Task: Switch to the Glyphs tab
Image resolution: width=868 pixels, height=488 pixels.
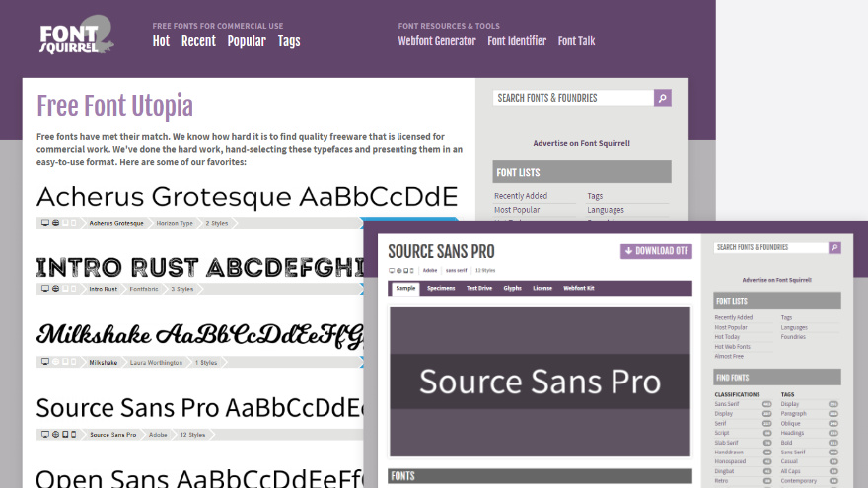Action: pyautogui.click(x=512, y=289)
